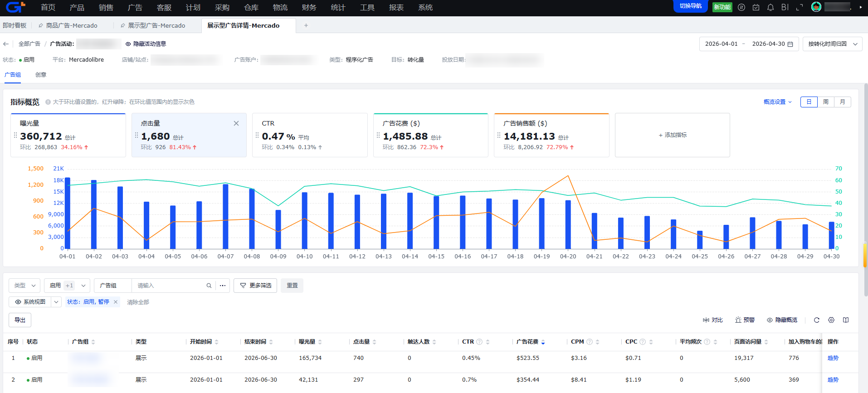This screenshot has width=868, height=393.
Task: Click the book icon beside table settings
Action: 846,320
